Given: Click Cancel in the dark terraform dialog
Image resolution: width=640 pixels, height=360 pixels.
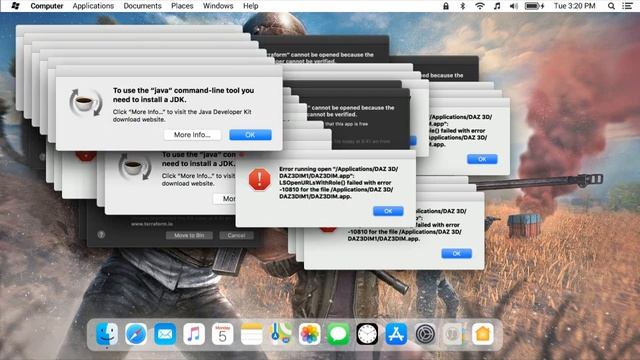Looking at the screenshot, I should point(236,236).
